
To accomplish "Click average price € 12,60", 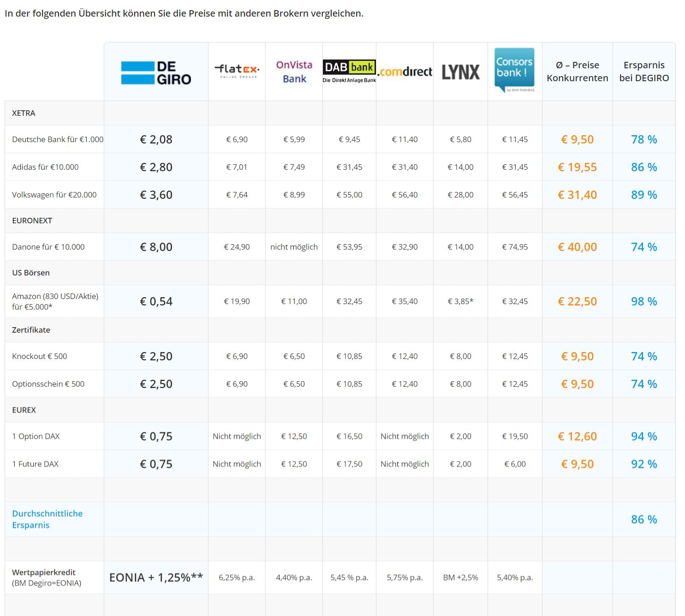I will pos(577,436).
